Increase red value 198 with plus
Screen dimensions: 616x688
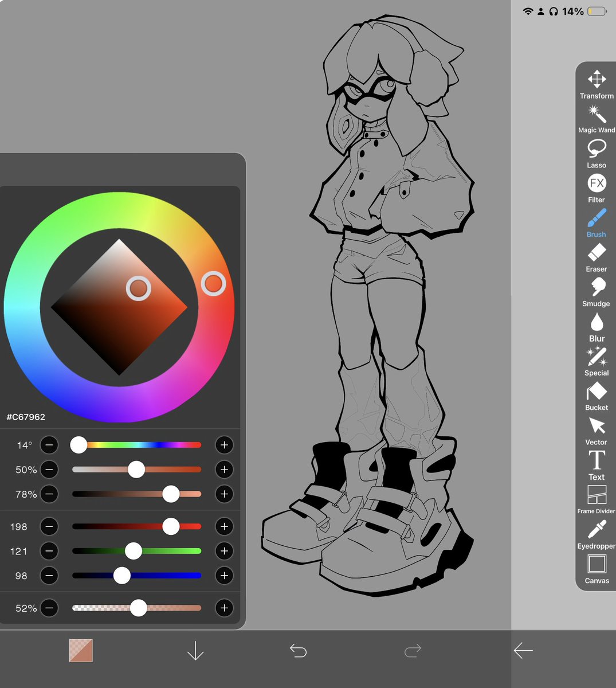click(x=224, y=526)
